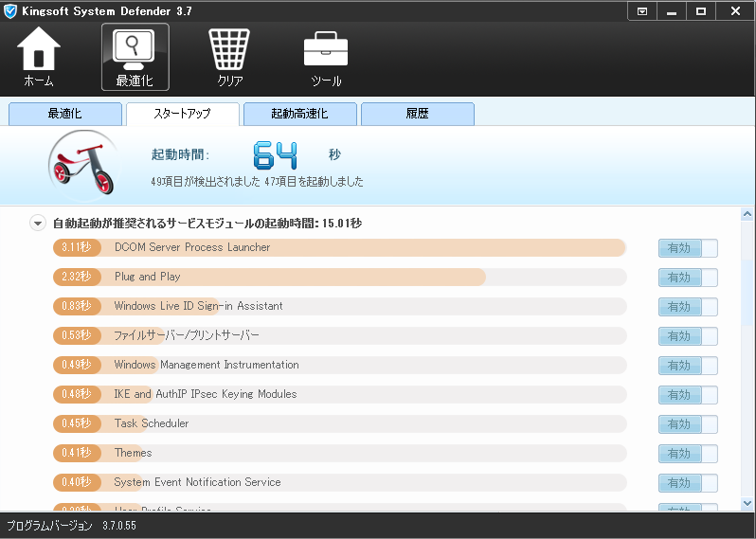756x539 pixels.
Task: Turn off Themes service toggle
Action: (688, 454)
